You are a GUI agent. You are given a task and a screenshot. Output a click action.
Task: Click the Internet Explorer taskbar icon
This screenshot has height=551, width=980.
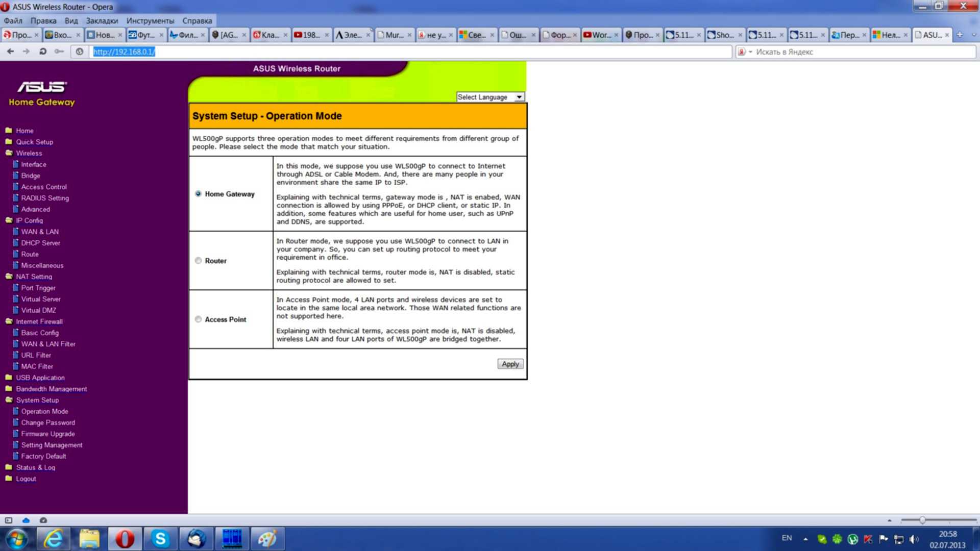(x=53, y=539)
